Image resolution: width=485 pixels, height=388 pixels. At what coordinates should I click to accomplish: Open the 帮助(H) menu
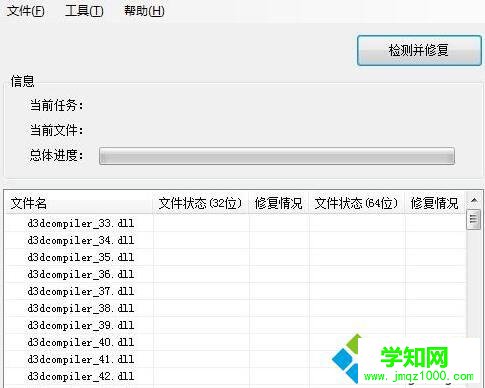[x=144, y=11]
